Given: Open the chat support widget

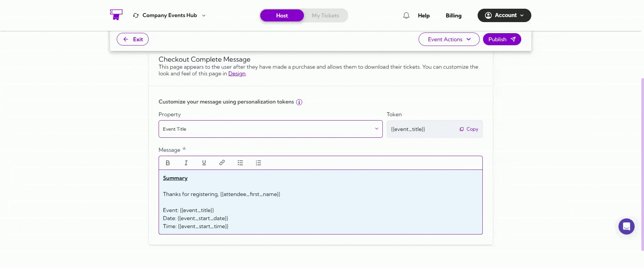Looking at the screenshot, I should (x=626, y=226).
